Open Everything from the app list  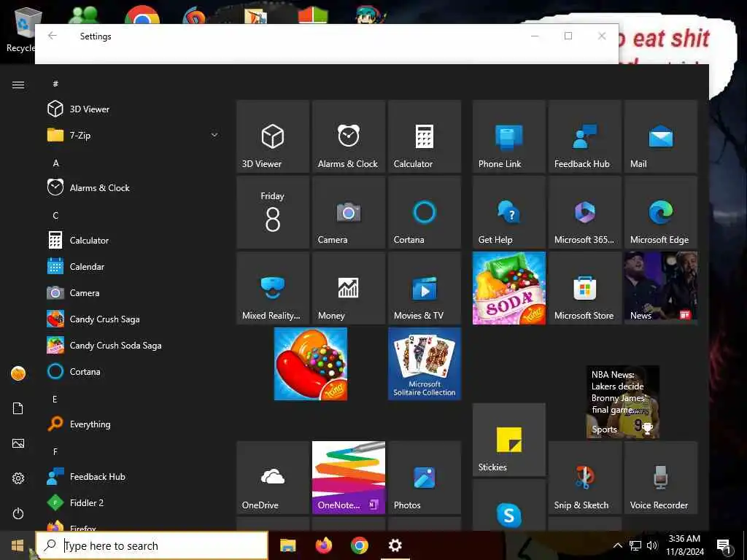pos(133,424)
